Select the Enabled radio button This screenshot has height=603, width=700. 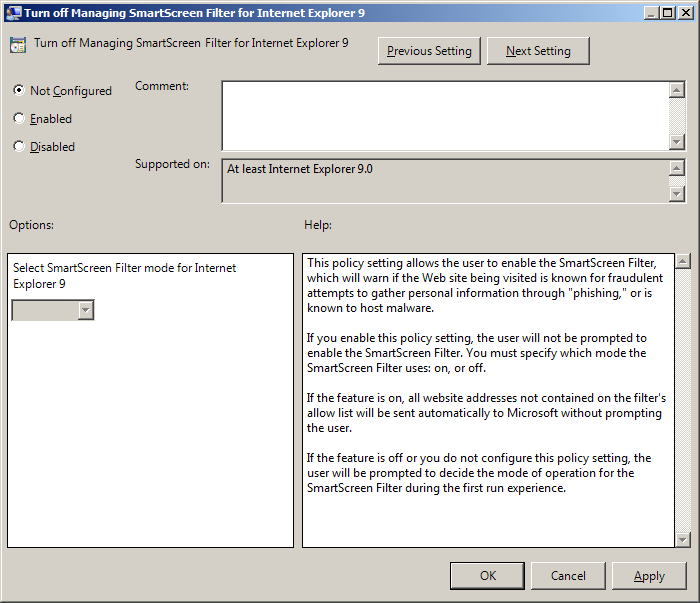(19, 118)
